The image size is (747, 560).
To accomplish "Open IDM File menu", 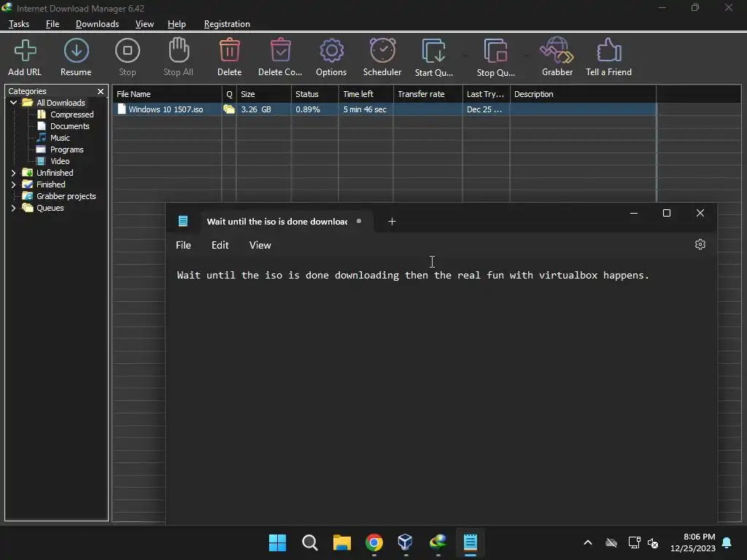I will [x=53, y=24].
